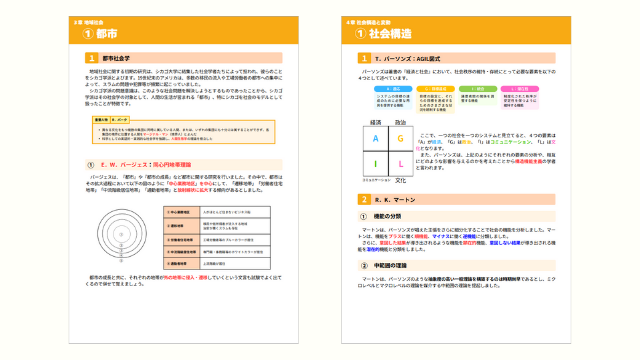Open the right page titled ①社会構造
The width and height of the screenshot is (640, 360).
(456, 180)
